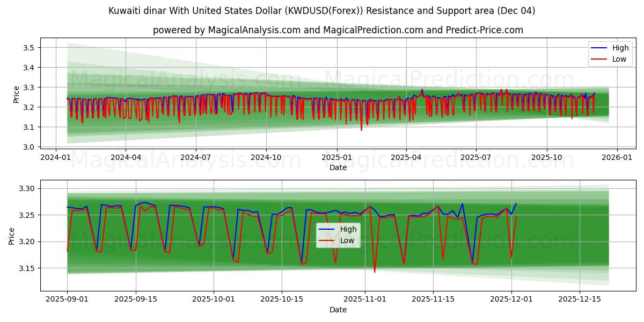Click the blue High legend line symbol
Viewport: 644px width, 322px height.
pyautogui.click(x=600, y=48)
